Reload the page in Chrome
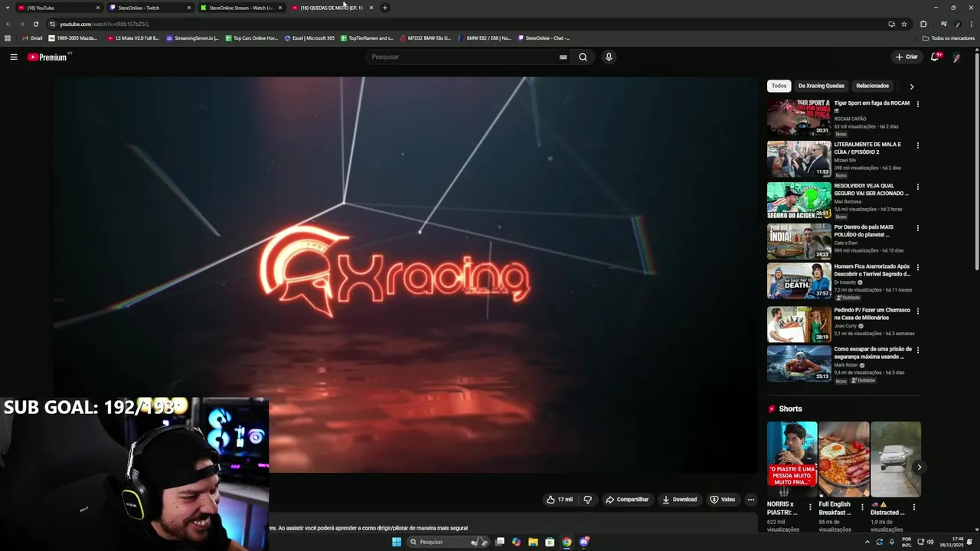 pos(35,24)
